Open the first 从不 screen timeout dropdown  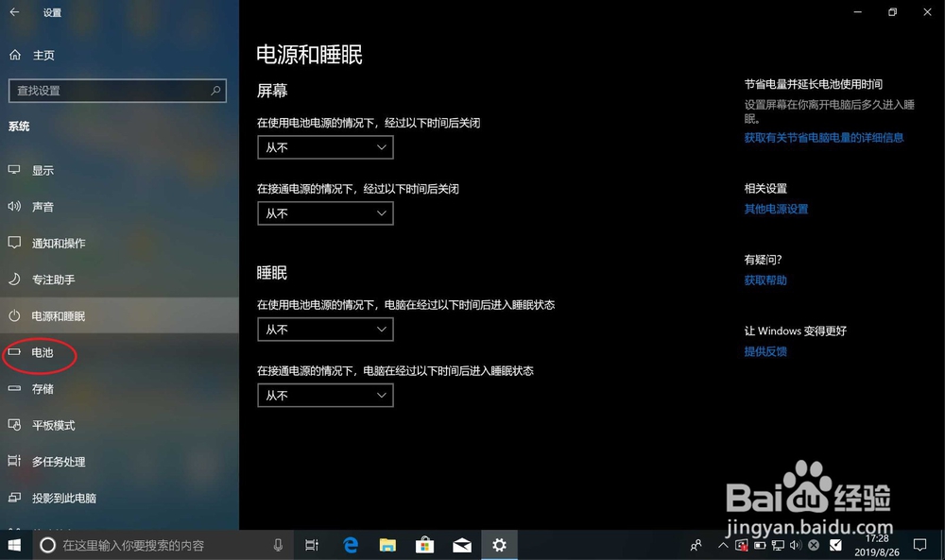click(x=325, y=147)
